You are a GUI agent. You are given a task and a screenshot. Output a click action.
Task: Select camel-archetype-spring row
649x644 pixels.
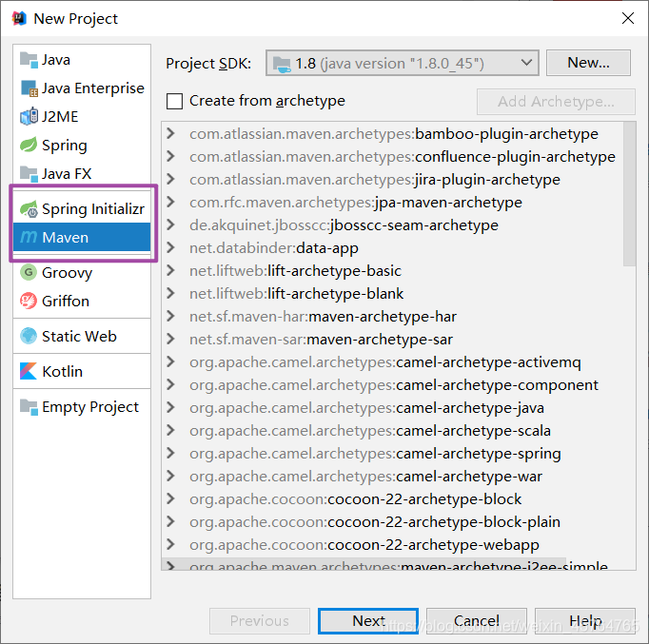click(393, 454)
